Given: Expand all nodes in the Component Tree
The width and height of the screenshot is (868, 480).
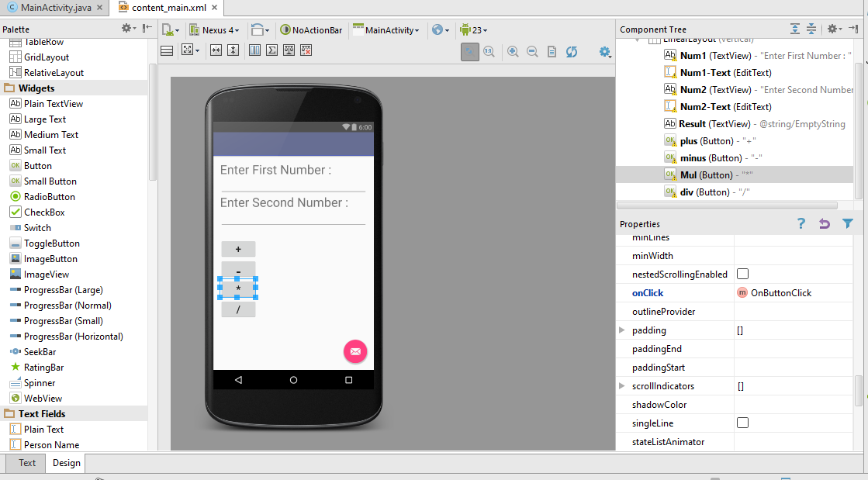Looking at the screenshot, I should pos(794,29).
